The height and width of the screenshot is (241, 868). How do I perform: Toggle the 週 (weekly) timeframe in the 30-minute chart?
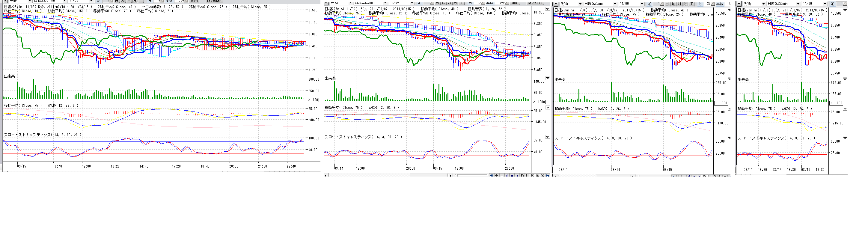click(x=673, y=4)
